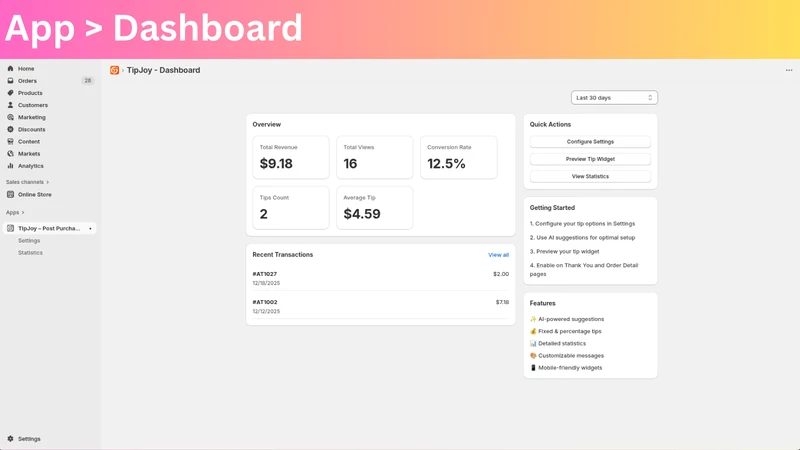Select TipJoy – Post Purchase app
This screenshot has width=800, height=450.
(49, 229)
